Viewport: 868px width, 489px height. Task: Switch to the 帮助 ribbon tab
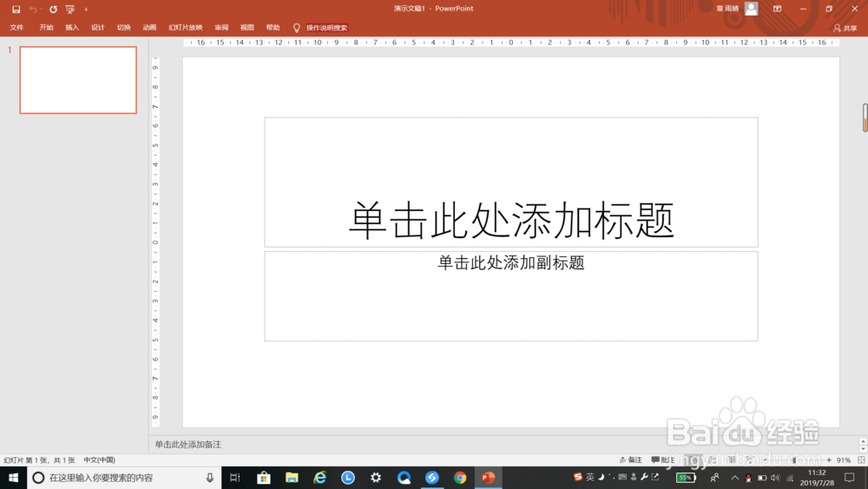273,28
